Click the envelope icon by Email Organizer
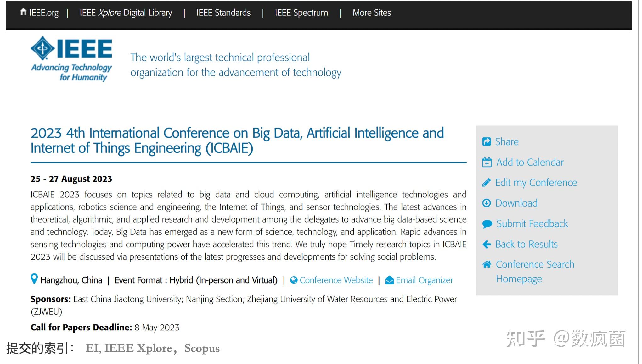Image resolution: width=642 pixels, height=364 pixels. tap(389, 280)
